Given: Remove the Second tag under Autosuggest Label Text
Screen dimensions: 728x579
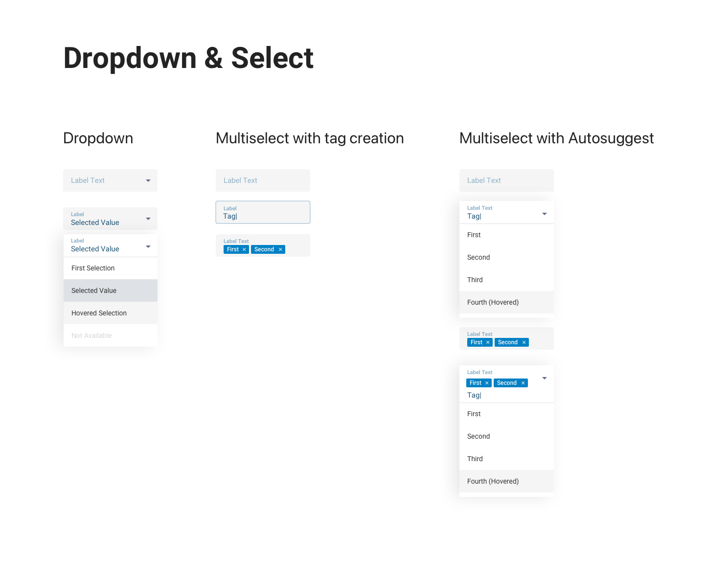Looking at the screenshot, I should click(x=524, y=342).
